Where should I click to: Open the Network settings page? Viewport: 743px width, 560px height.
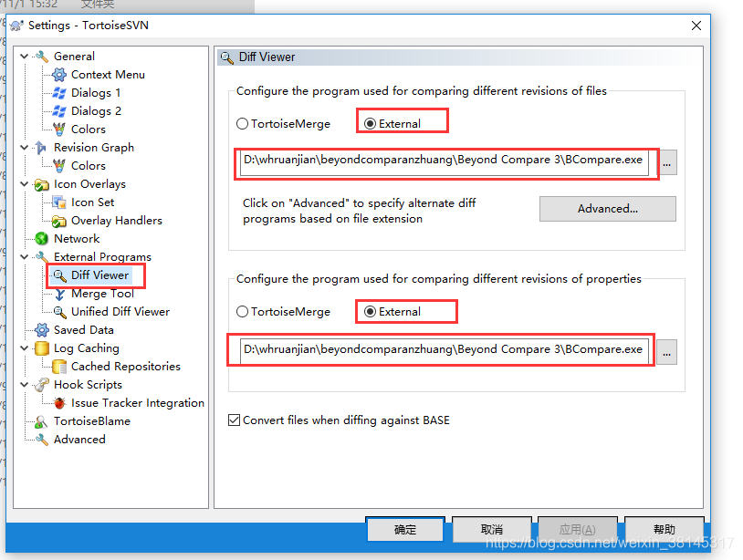77,239
